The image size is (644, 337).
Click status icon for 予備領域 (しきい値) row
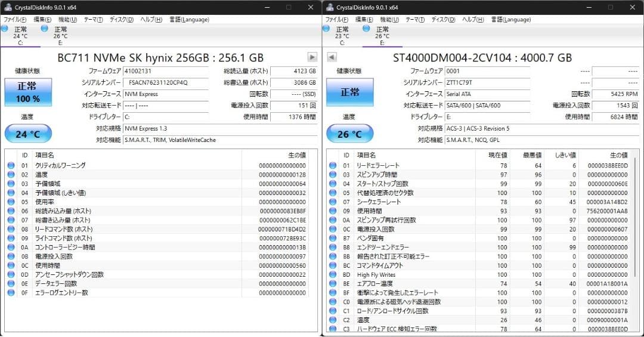(x=11, y=193)
